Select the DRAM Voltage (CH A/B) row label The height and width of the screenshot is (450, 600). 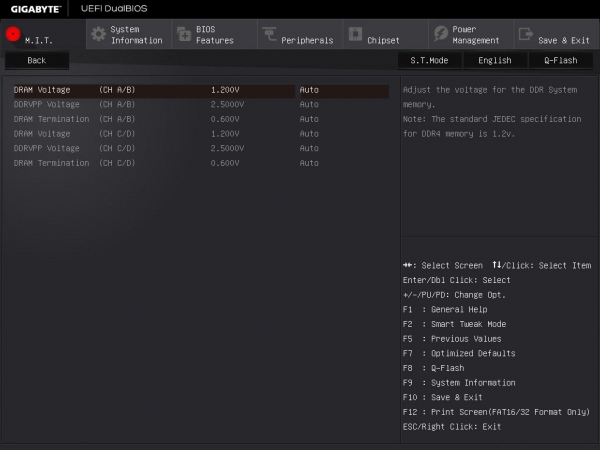pos(74,90)
